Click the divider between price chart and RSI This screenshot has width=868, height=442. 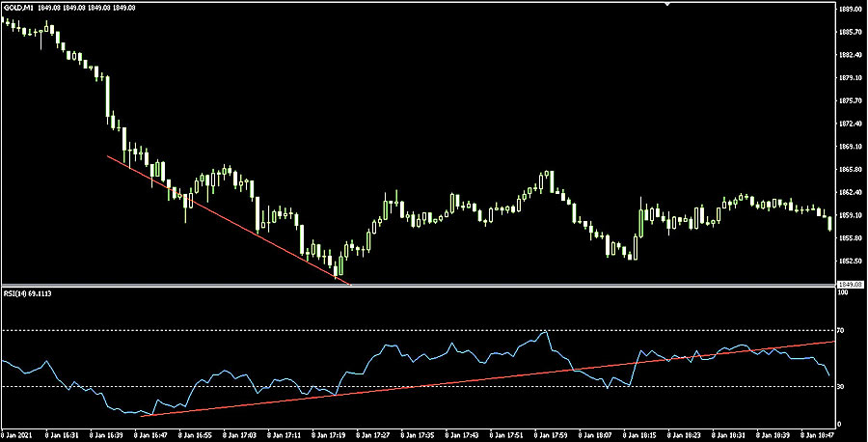point(415,287)
